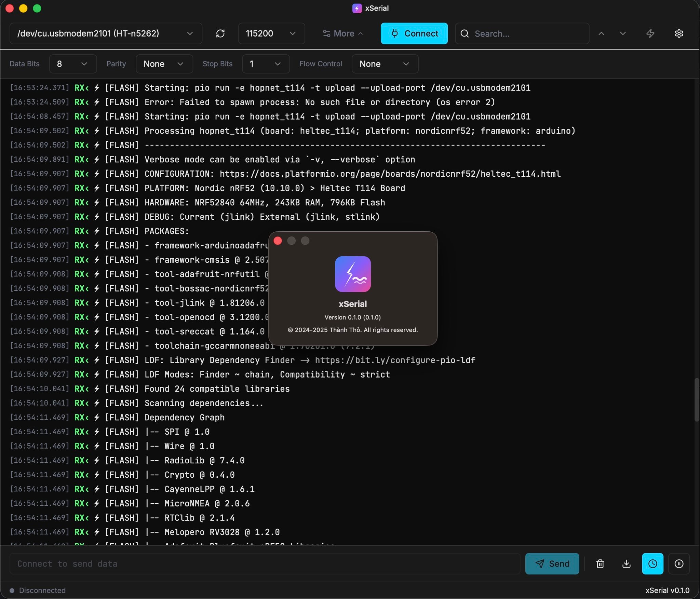Jump to next search match arrow

pos(623,33)
